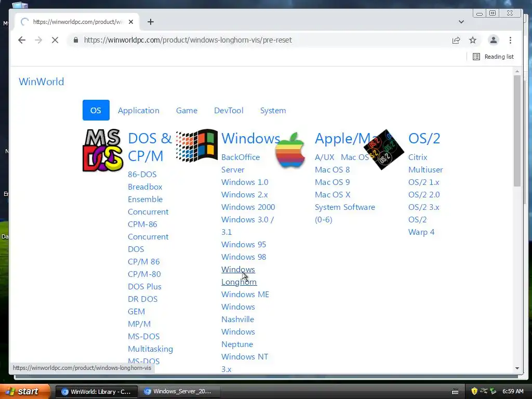Switch to Windows_Server_20 taskbar window
The height and width of the screenshot is (399, 532).
click(x=180, y=392)
